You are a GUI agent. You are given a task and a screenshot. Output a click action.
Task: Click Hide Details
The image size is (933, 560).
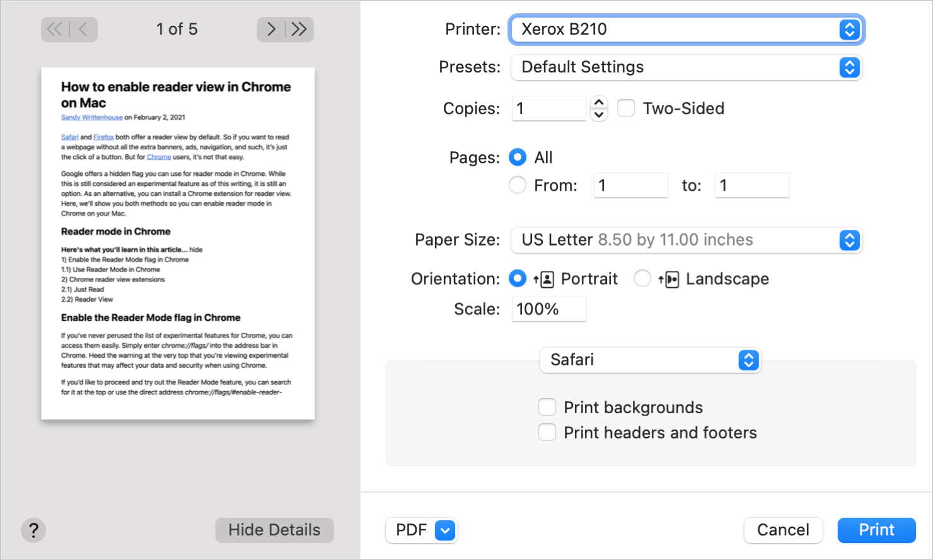click(x=274, y=530)
